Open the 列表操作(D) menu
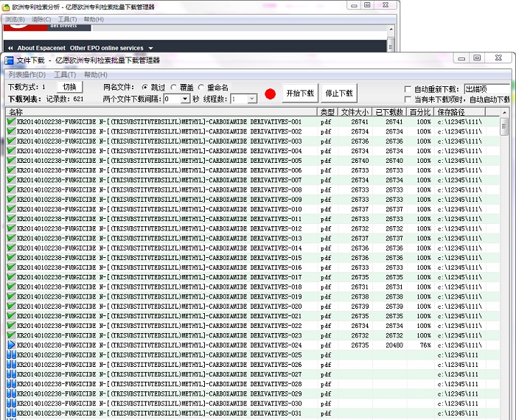516x420 pixels. (27, 74)
